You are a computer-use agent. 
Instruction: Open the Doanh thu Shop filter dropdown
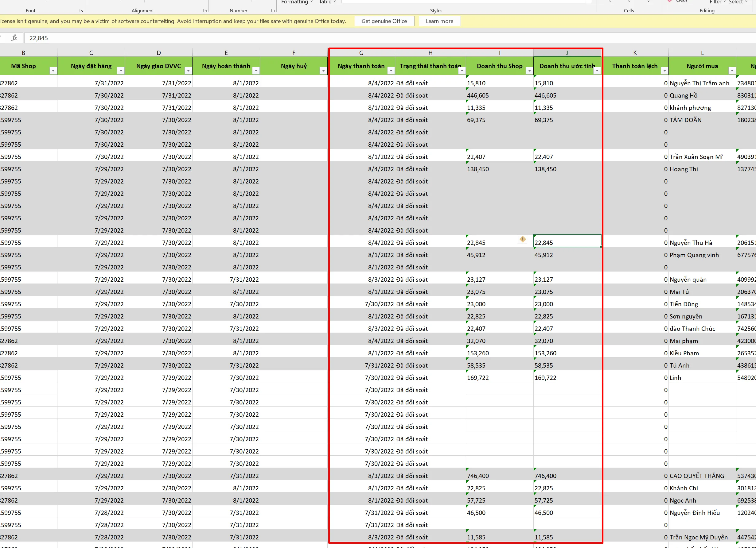pos(529,71)
